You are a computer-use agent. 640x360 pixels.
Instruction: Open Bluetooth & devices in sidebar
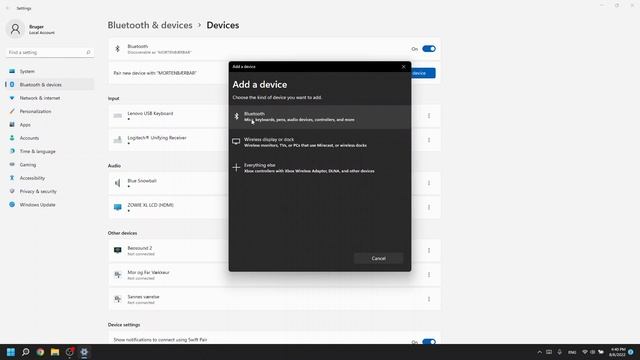point(49,84)
